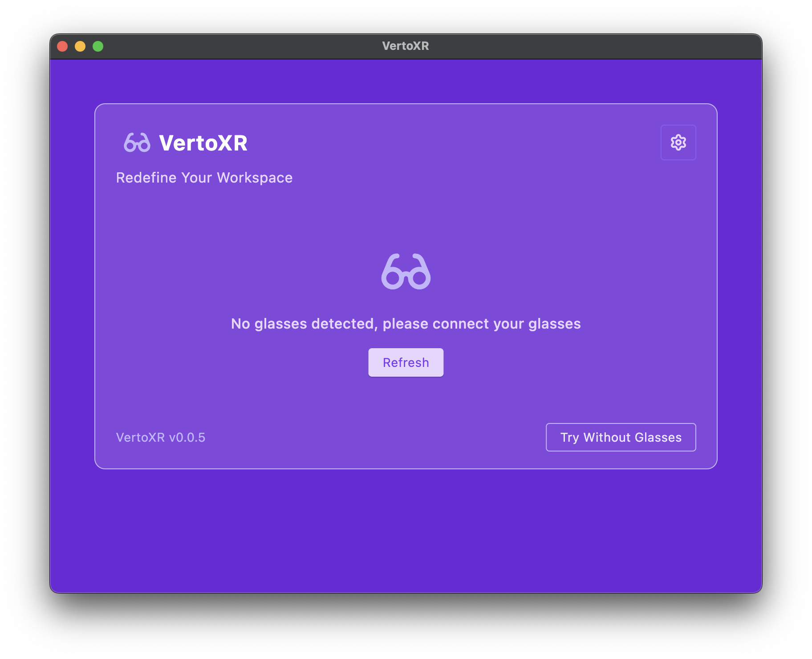Click the VertoXR v0.0.5 version label
The width and height of the screenshot is (812, 659).
pyautogui.click(x=160, y=437)
